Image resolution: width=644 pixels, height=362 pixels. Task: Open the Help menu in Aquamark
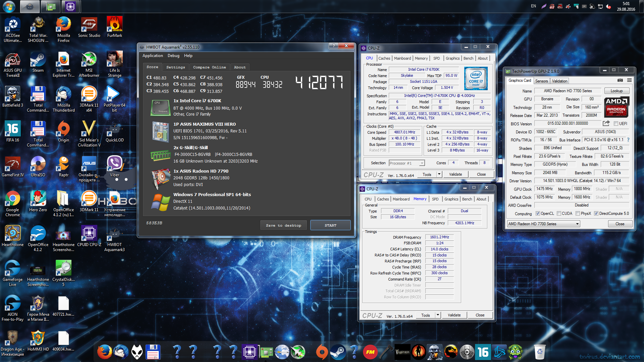coord(188,56)
